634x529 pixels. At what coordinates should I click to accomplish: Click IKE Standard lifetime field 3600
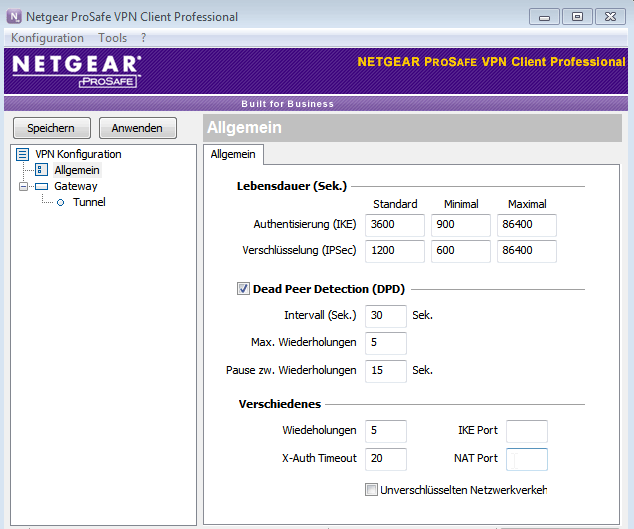395,225
